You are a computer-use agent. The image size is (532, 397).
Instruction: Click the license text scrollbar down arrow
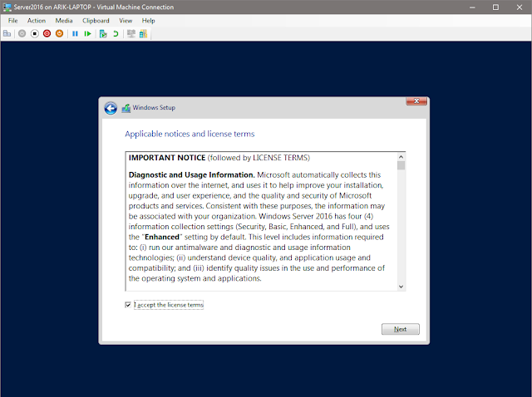point(401,287)
